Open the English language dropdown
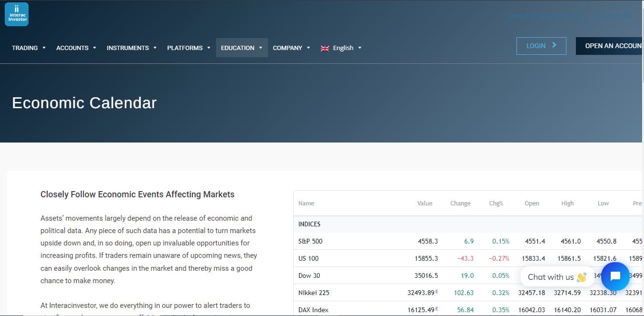Image resolution: width=644 pixels, height=316 pixels. point(341,48)
